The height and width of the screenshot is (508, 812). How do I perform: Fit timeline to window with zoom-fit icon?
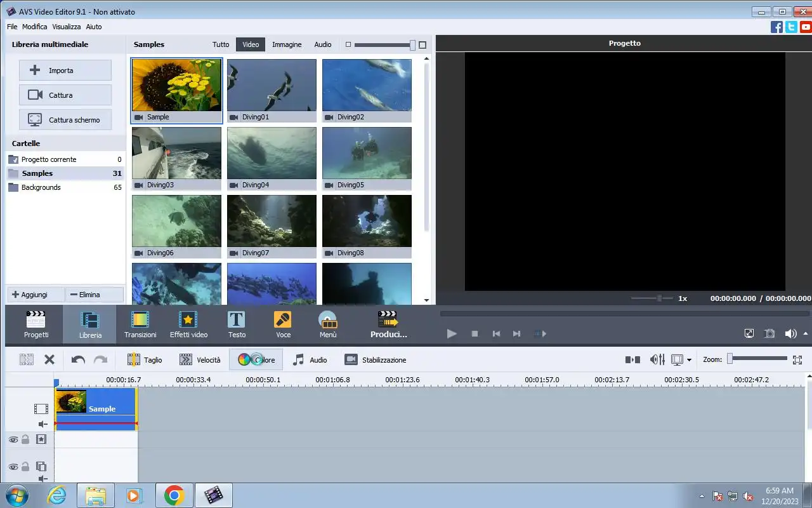tap(797, 359)
